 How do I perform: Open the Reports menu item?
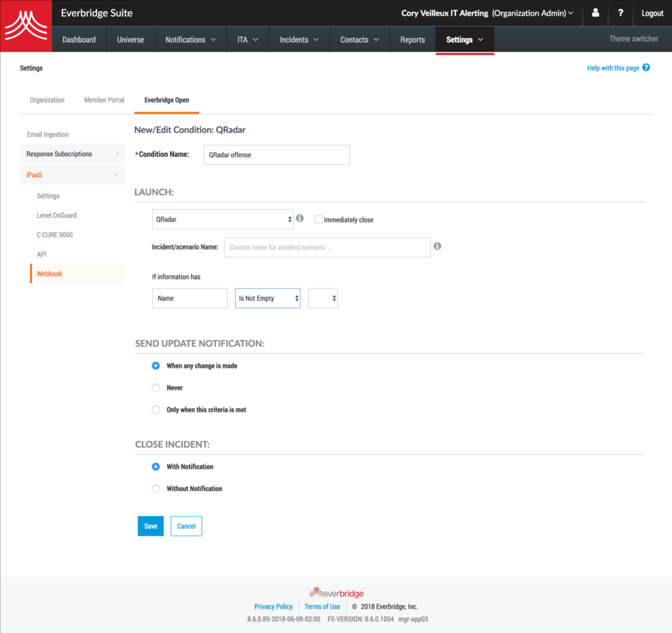click(x=413, y=39)
